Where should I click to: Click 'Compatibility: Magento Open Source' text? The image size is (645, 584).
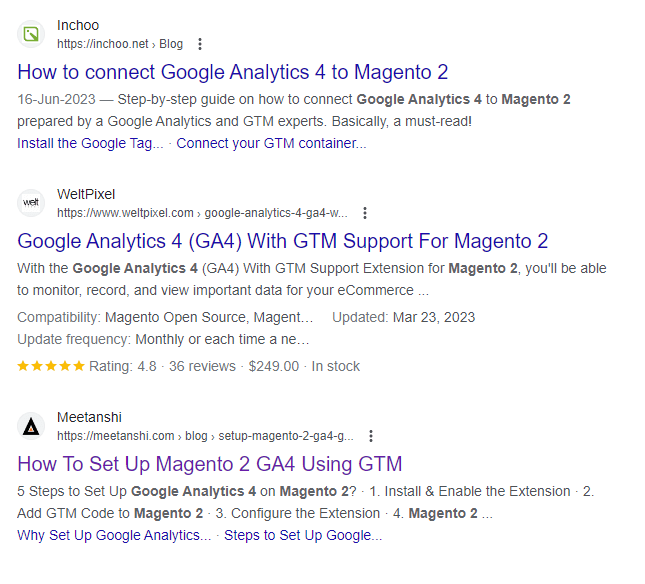165,317
